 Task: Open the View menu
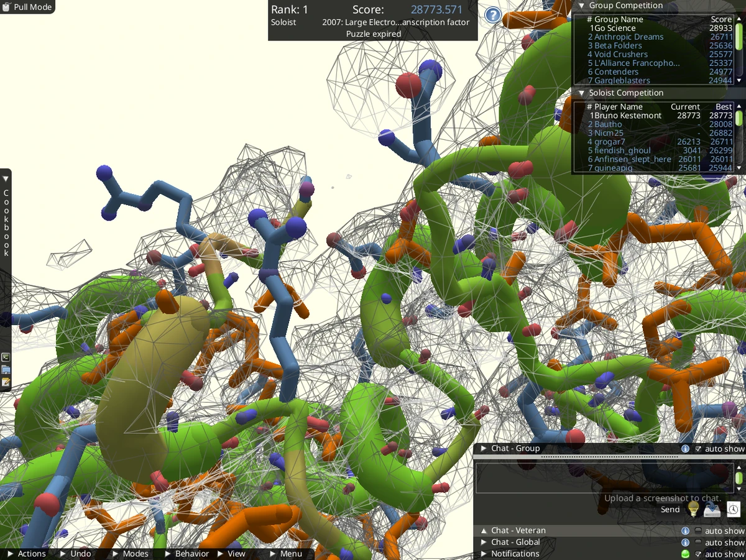(231, 554)
